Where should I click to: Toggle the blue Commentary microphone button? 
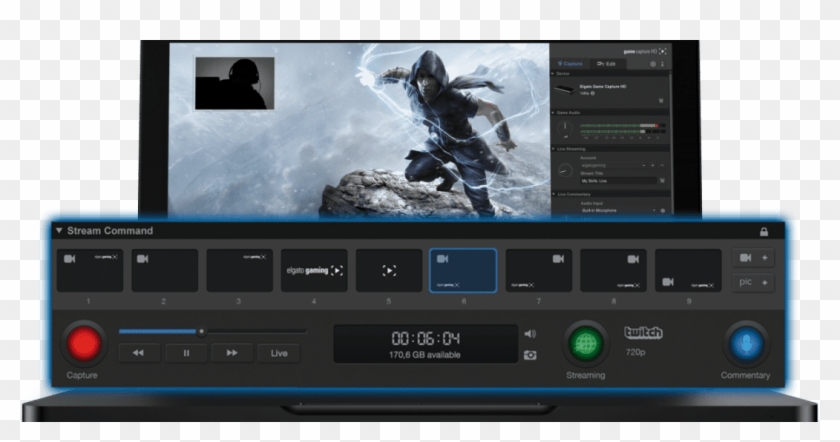coord(746,344)
